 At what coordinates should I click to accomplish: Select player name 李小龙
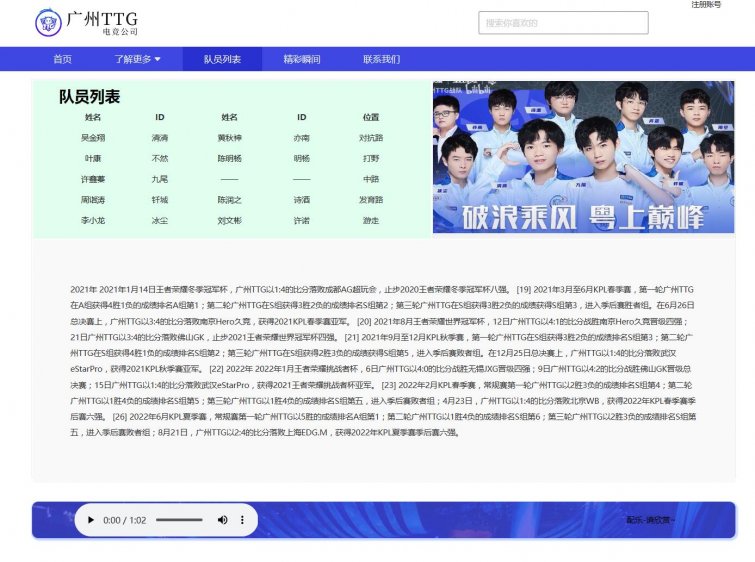point(93,221)
